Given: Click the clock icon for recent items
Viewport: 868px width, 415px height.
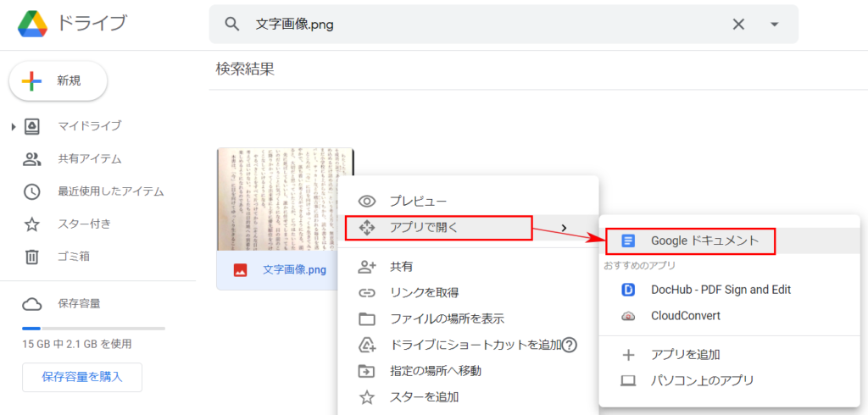Looking at the screenshot, I should (x=32, y=192).
